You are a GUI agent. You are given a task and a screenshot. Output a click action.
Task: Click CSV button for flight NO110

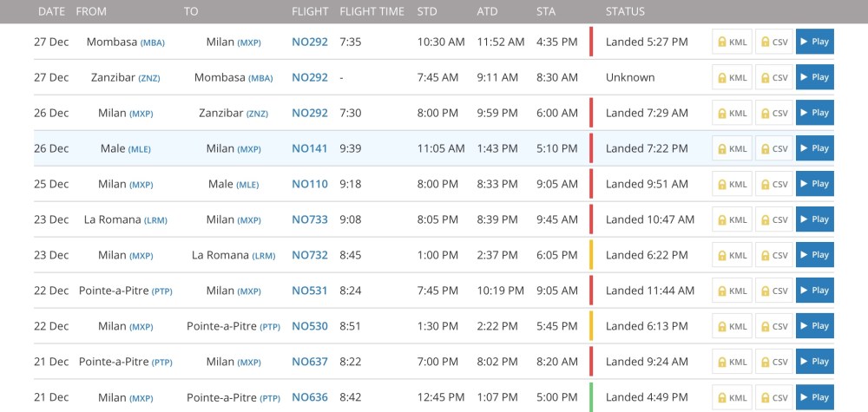click(773, 184)
